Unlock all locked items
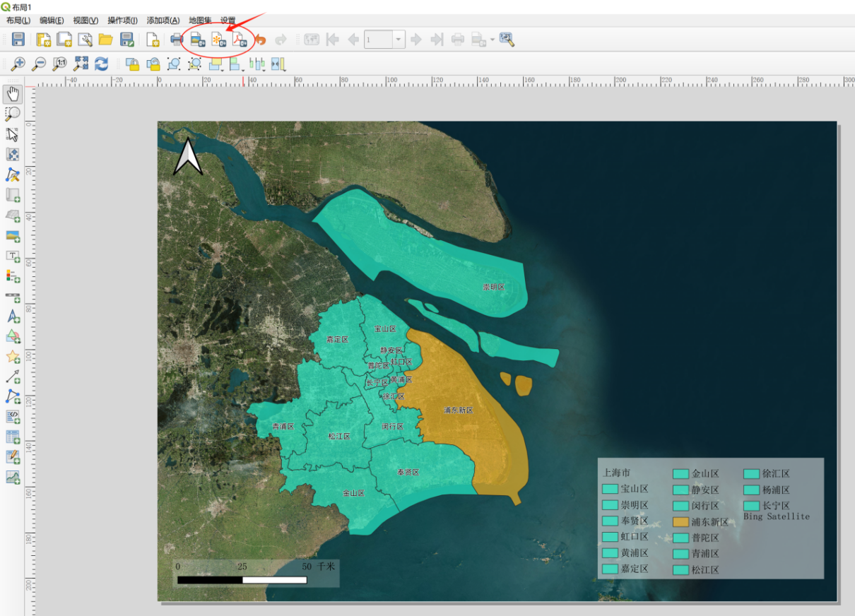 coord(152,64)
